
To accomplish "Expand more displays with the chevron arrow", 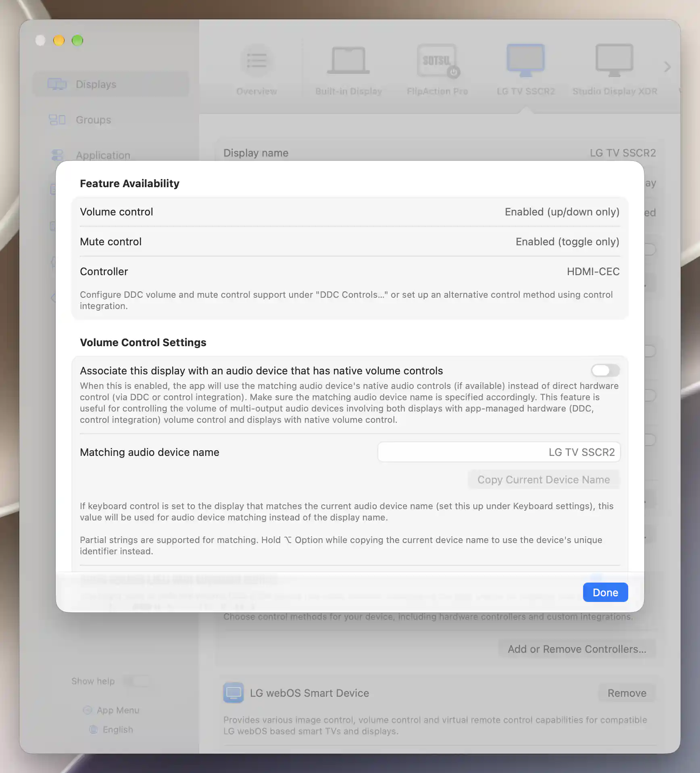I will [x=667, y=67].
